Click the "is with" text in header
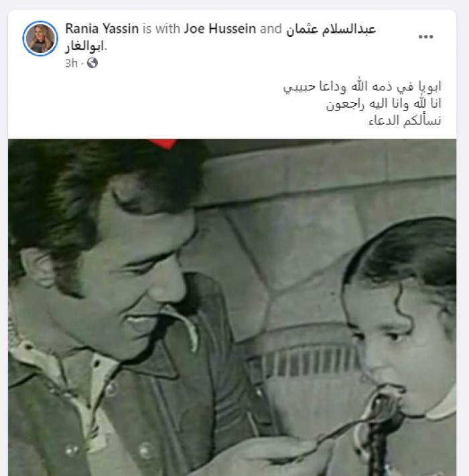Image resolution: width=469 pixels, height=476 pixels. pyautogui.click(x=161, y=29)
